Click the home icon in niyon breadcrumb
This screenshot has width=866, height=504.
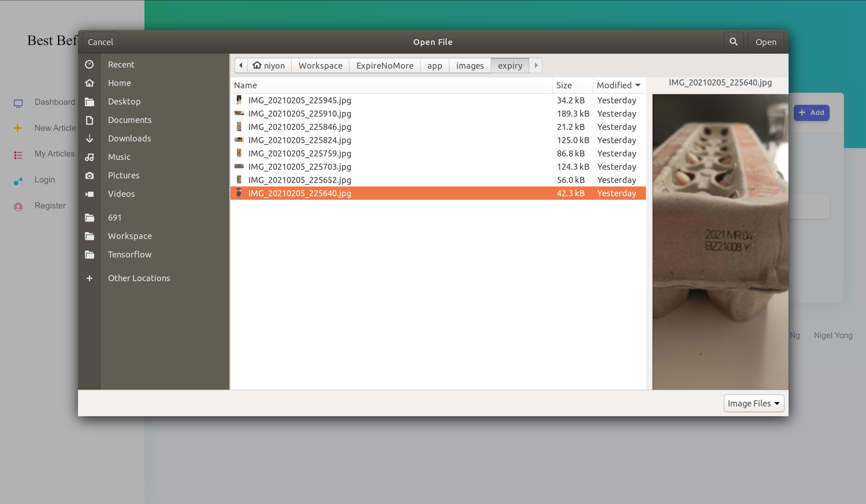pyautogui.click(x=257, y=65)
